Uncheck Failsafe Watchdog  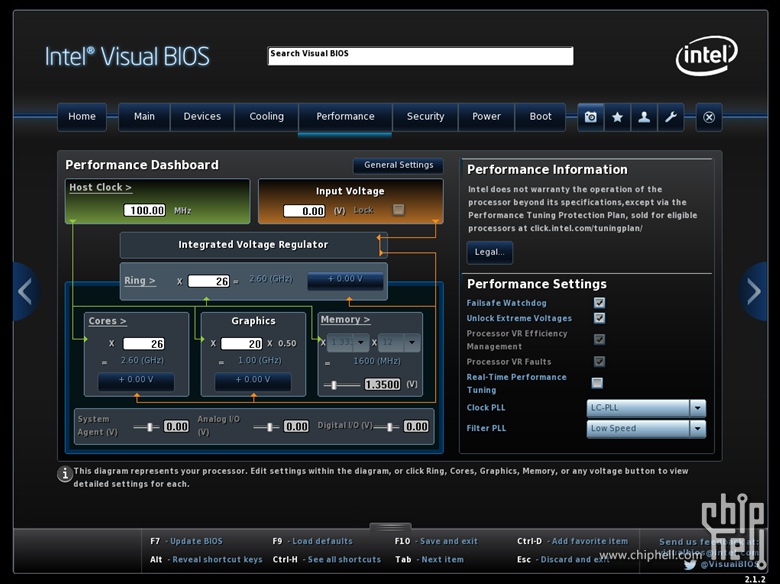599,302
